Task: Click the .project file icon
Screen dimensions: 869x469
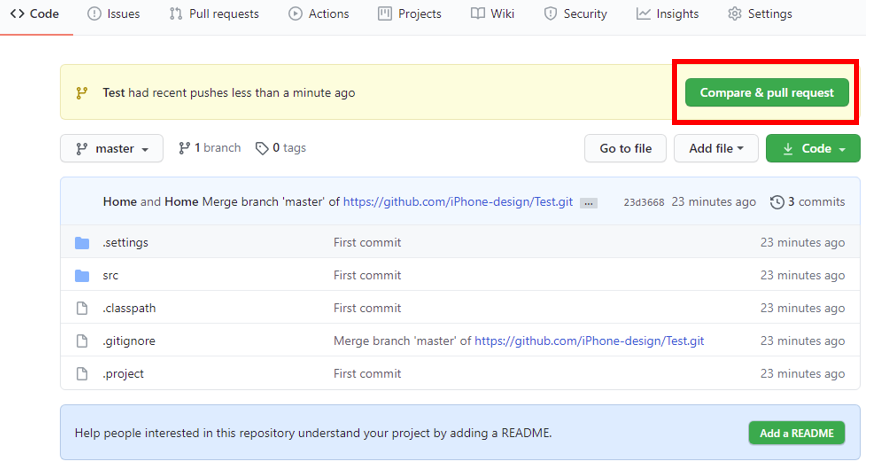Action: pos(82,374)
